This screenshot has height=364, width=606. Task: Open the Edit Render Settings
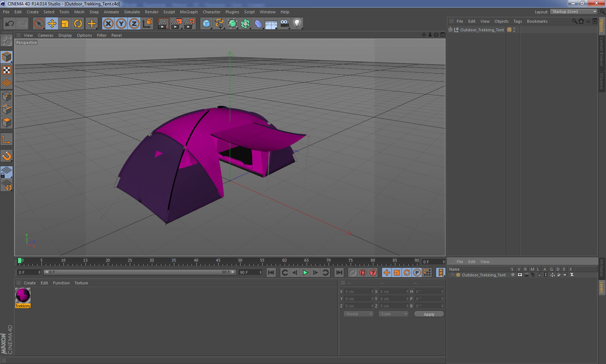189,24
